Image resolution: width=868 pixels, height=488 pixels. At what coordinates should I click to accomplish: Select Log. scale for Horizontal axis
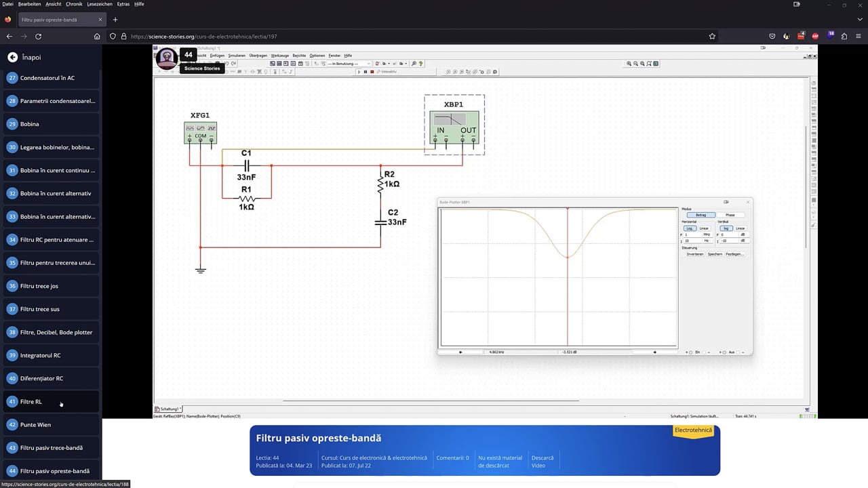coord(690,228)
